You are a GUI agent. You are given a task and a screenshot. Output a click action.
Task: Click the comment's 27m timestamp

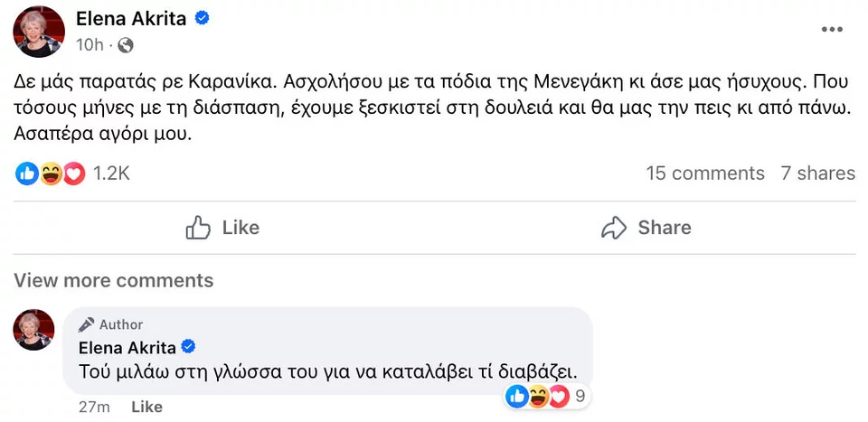(x=94, y=408)
